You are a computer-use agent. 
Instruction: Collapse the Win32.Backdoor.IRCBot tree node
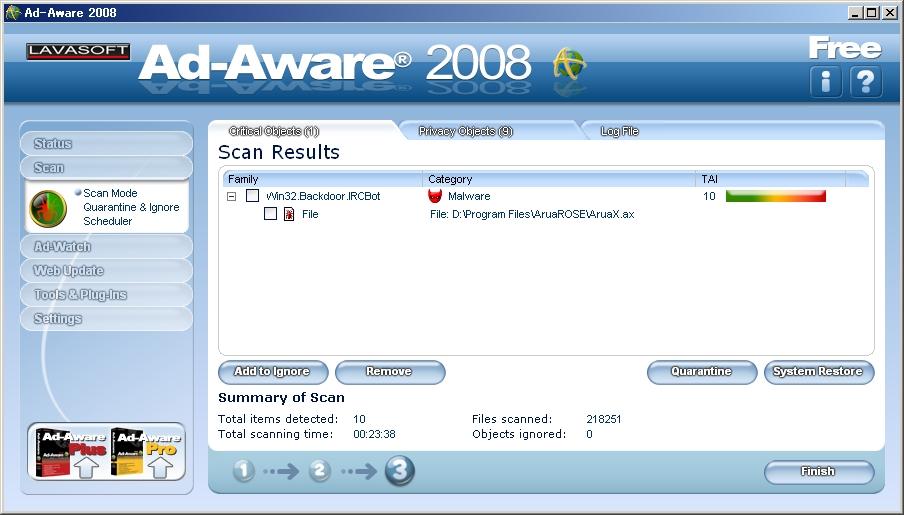[x=232, y=196]
